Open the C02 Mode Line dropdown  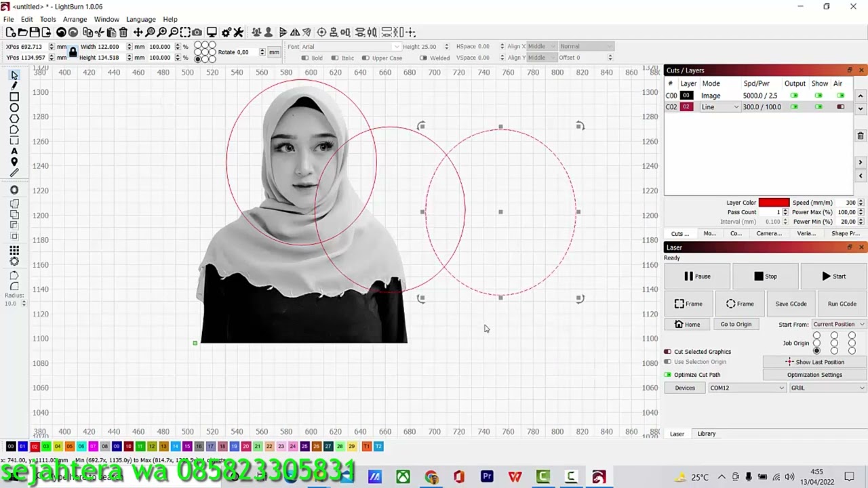[x=720, y=107]
